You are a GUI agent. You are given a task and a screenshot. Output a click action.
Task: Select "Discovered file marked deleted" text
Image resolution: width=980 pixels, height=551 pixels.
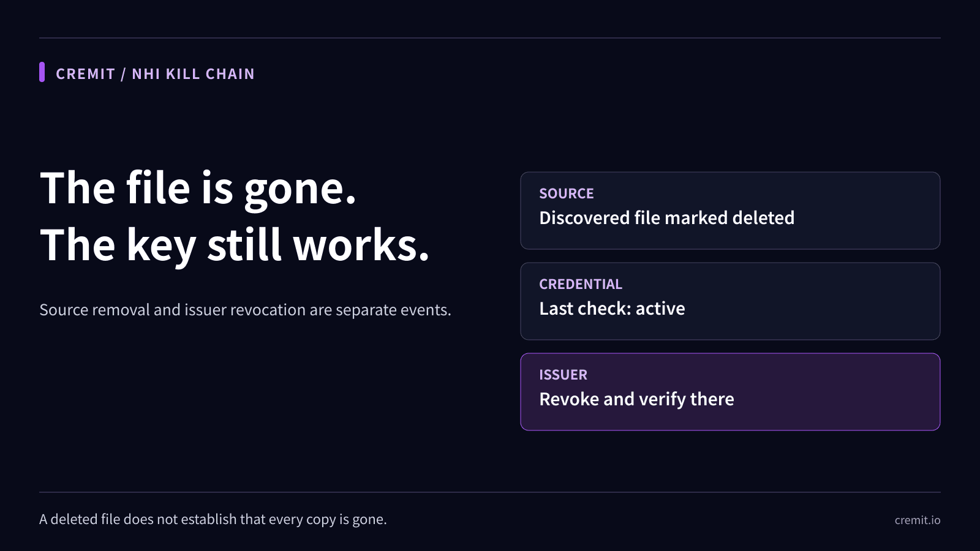pos(666,218)
